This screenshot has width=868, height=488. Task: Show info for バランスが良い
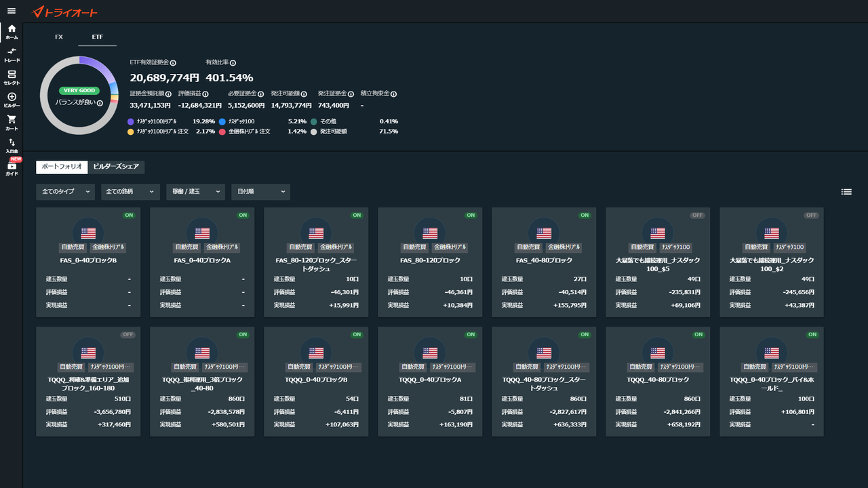pos(100,103)
